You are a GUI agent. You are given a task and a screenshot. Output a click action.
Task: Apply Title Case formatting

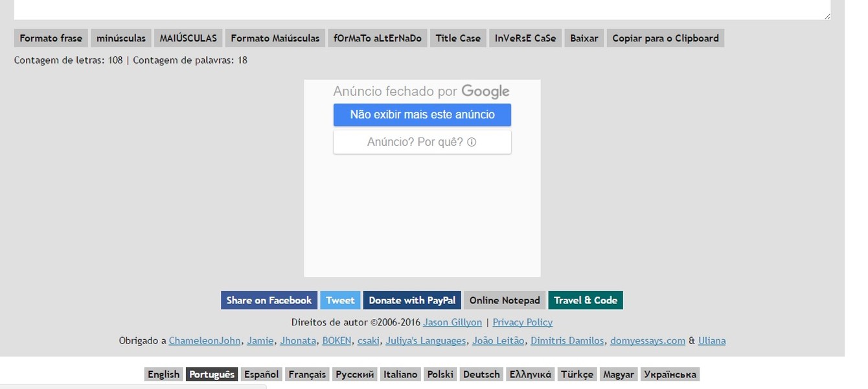458,38
